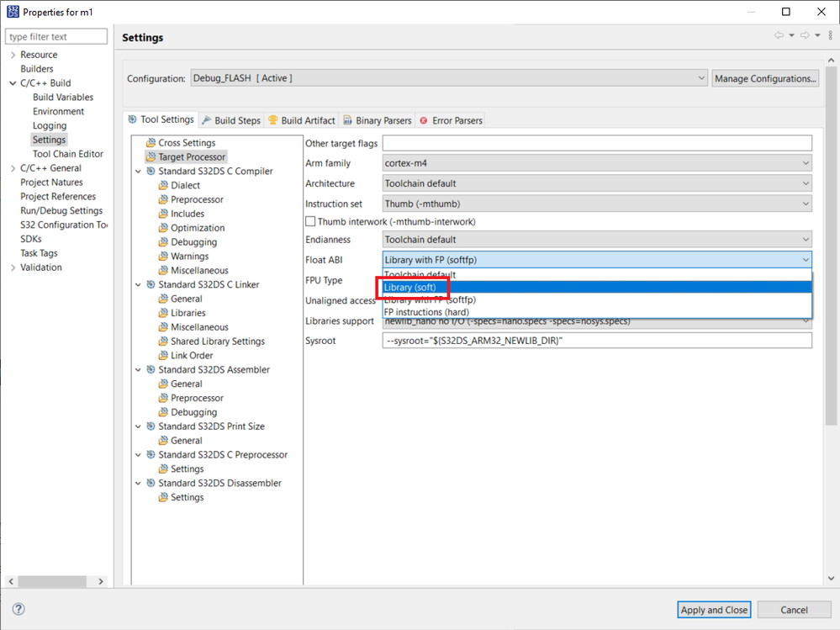Click the Manage Configurations button
Screen dimensions: 840x630
coord(765,78)
